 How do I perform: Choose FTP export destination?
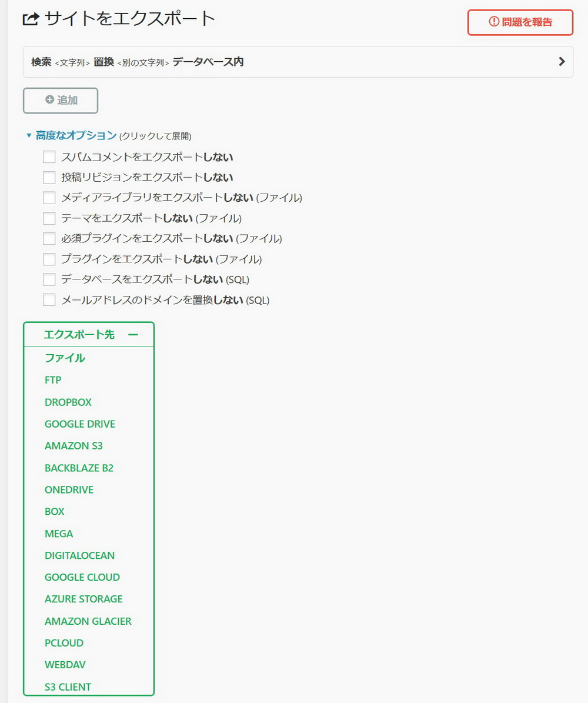click(x=53, y=380)
